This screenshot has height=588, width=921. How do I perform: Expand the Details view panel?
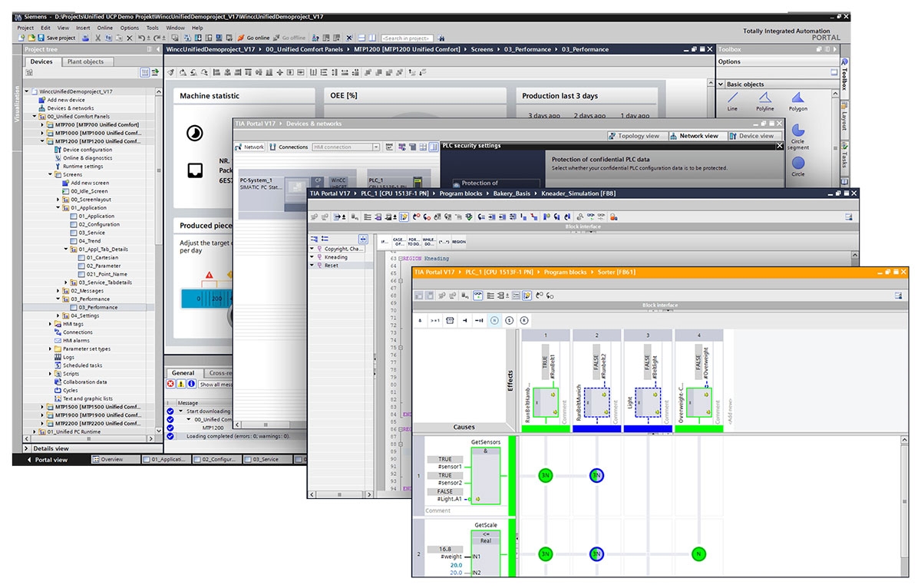(x=27, y=448)
